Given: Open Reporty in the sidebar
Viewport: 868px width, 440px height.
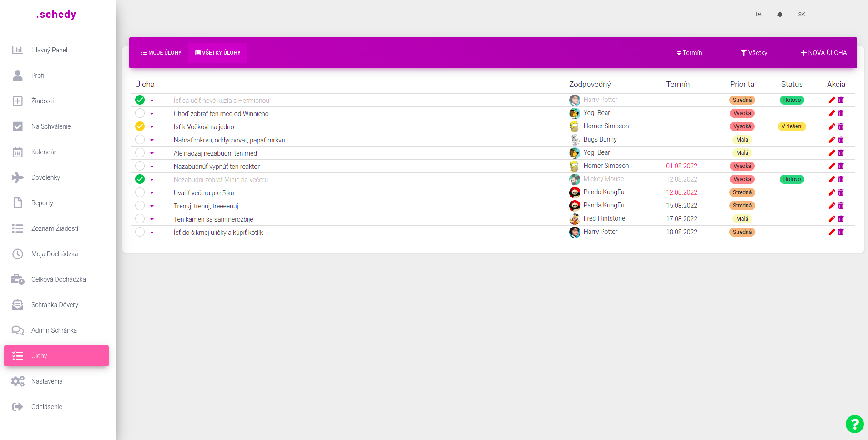Looking at the screenshot, I should click(x=56, y=203).
